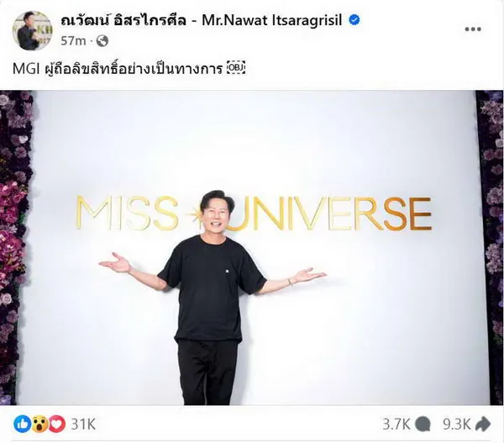This screenshot has width=504, height=443.
Task: Click the 57m post timestamp
Action: (73, 41)
